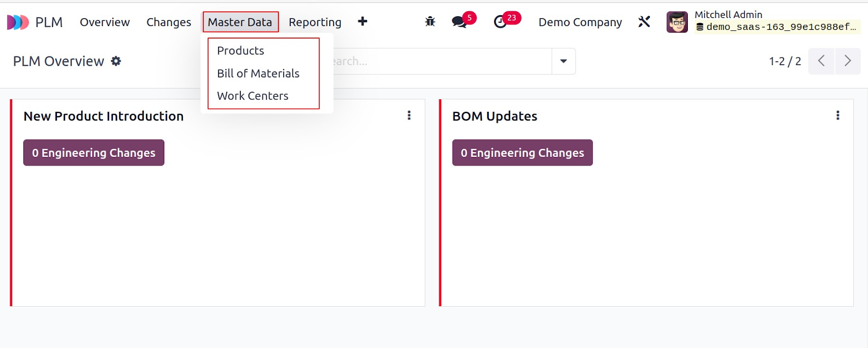Select Bill of Materials menu entry
Viewport: 868px width, 348px height.
(258, 73)
